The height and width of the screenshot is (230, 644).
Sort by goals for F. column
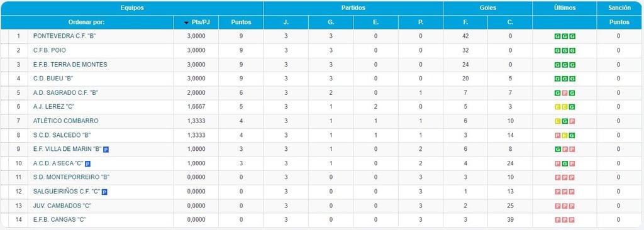[465, 23]
